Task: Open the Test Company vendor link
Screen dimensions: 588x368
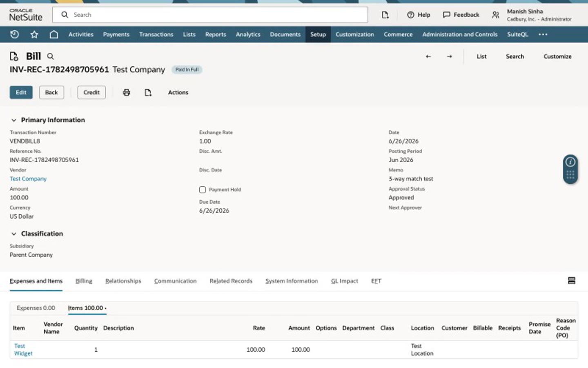Action: pos(28,179)
